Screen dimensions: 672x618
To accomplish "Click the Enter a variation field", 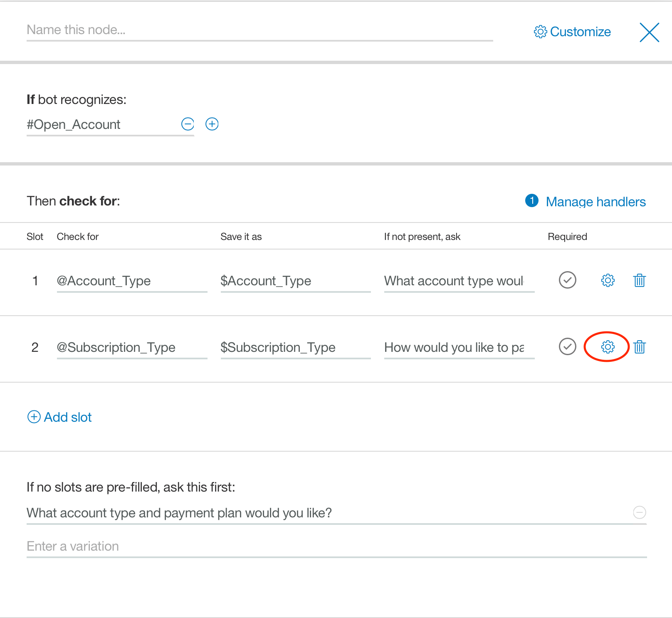I will click(x=336, y=546).
